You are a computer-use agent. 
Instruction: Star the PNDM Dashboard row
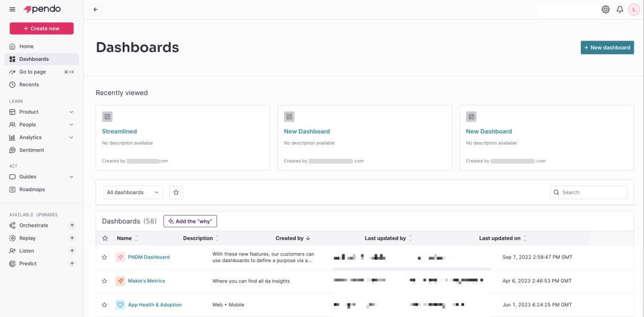[105, 257]
